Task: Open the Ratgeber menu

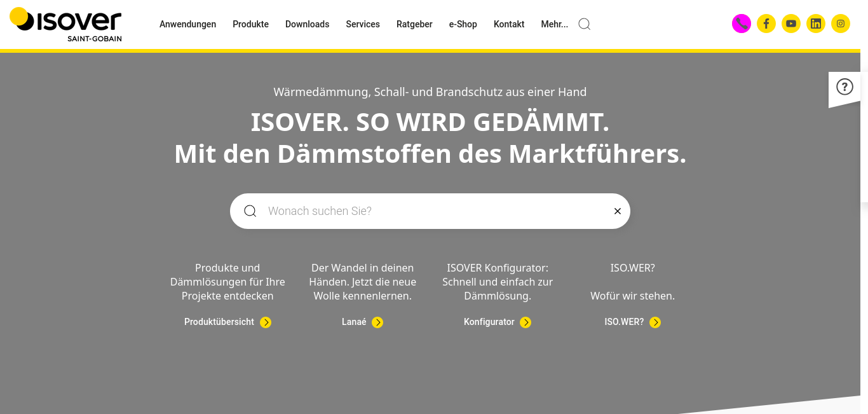Action: pos(414,24)
